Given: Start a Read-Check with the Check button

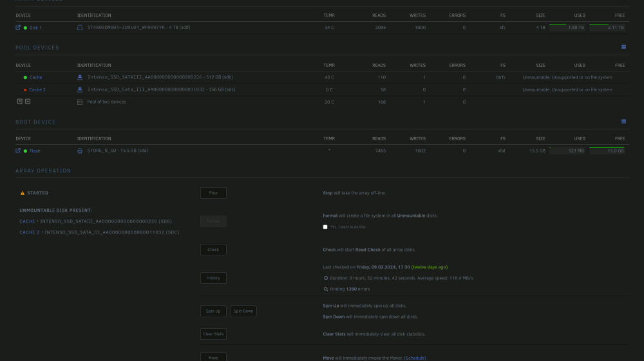Looking at the screenshot, I should pyautogui.click(x=213, y=250).
